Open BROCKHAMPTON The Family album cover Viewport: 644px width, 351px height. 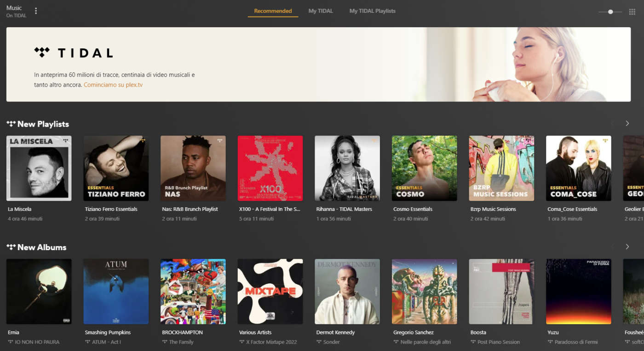[193, 292]
